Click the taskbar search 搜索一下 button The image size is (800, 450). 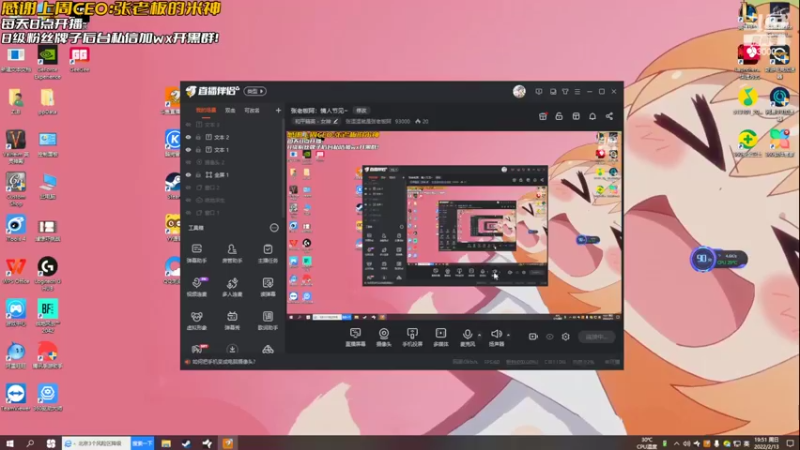pos(142,443)
